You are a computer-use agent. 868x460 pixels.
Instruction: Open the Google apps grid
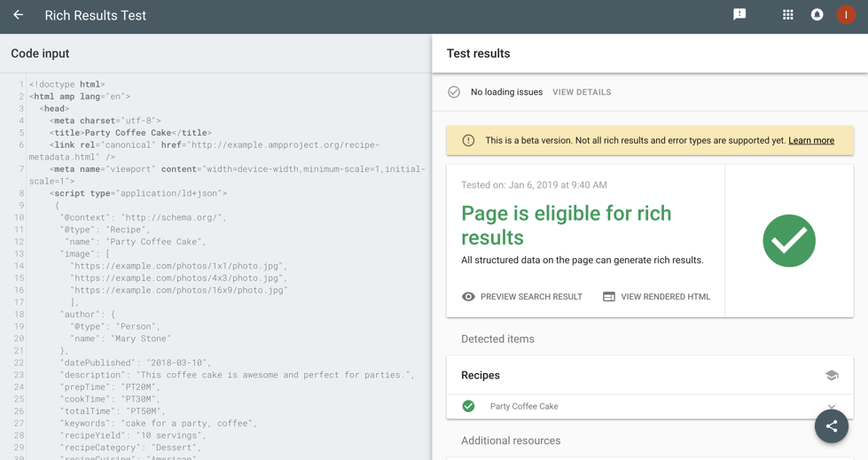click(x=787, y=15)
